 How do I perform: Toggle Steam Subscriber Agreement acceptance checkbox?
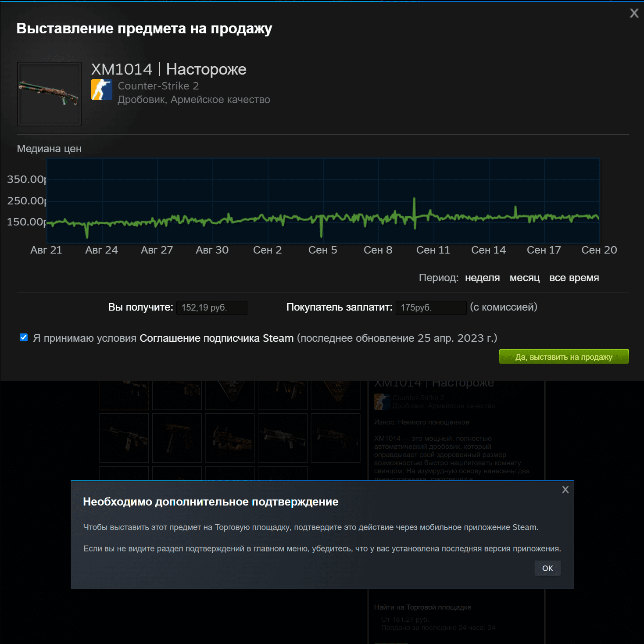(x=24, y=337)
